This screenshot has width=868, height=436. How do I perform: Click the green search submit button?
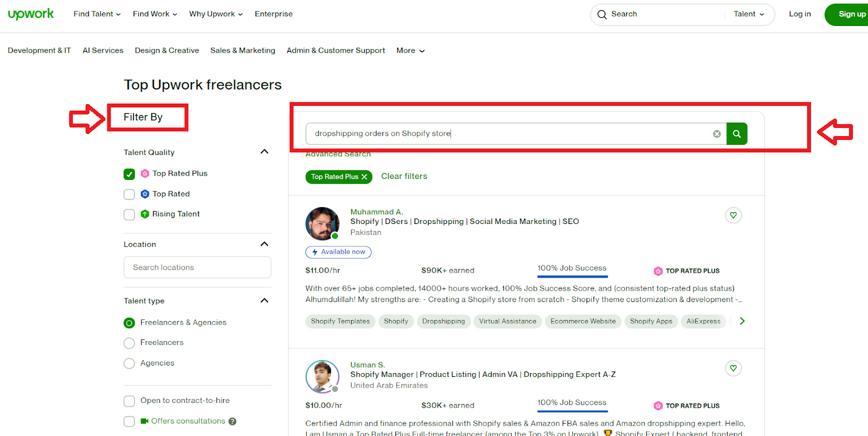[737, 134]
